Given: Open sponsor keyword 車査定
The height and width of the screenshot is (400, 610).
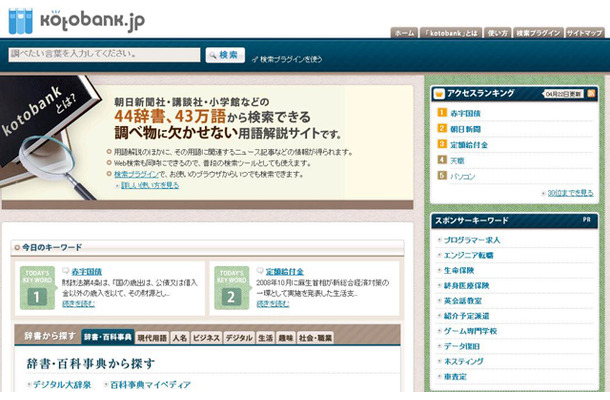Looking at the screenshot, I should coord(455,376).
